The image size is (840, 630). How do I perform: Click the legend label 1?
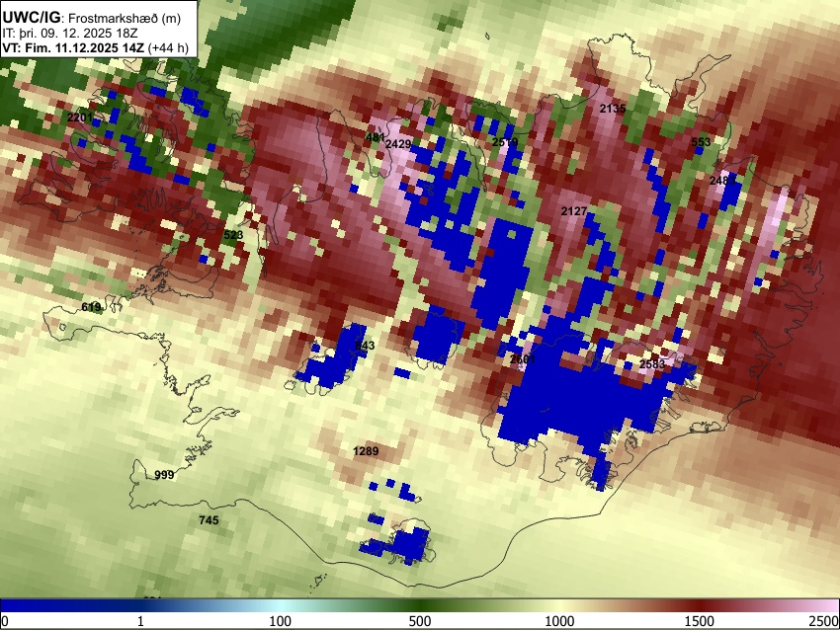tap(140, 621)
